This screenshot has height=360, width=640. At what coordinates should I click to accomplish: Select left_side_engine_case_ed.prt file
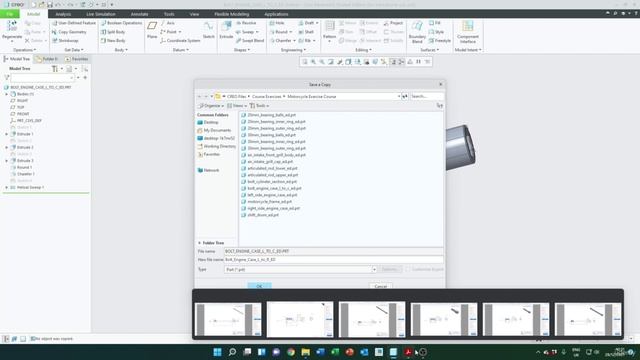point(272,195)
